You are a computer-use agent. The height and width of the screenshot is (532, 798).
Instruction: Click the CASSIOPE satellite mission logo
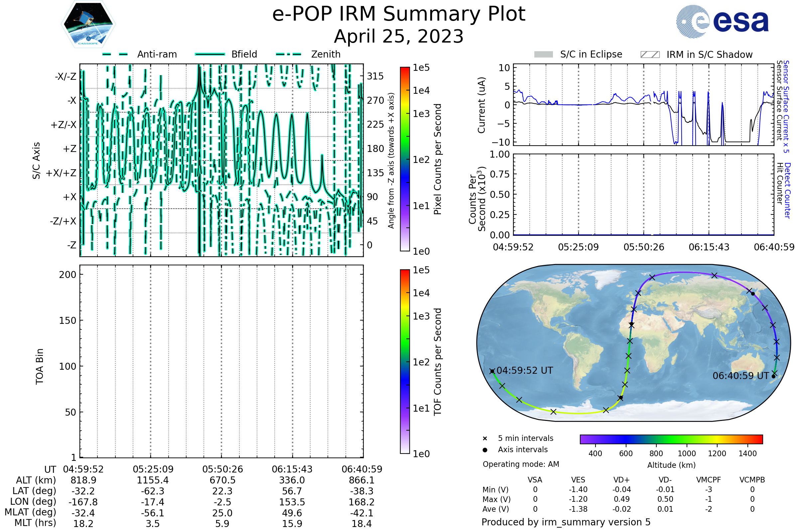[88, 24]
